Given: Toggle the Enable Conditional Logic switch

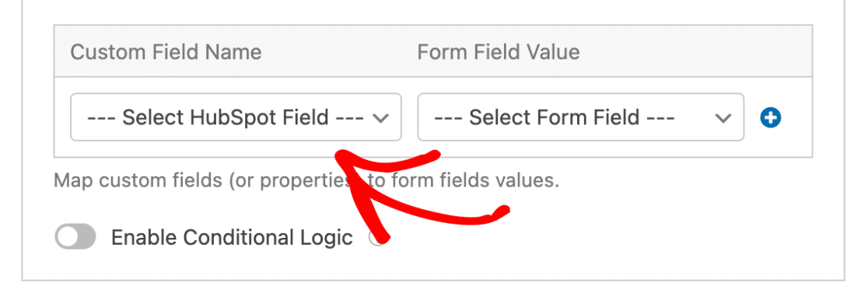Looking at the screenshot, I should coord(75,237).
